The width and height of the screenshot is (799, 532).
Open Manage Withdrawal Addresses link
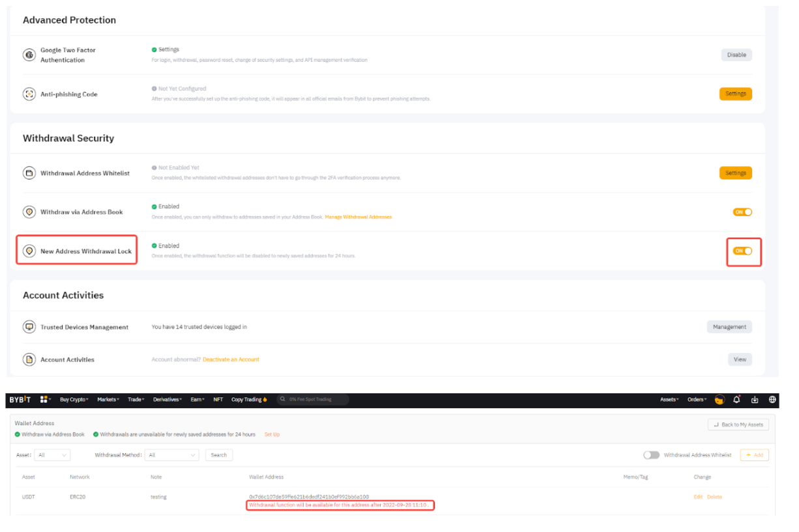click(x=358, y=217)
